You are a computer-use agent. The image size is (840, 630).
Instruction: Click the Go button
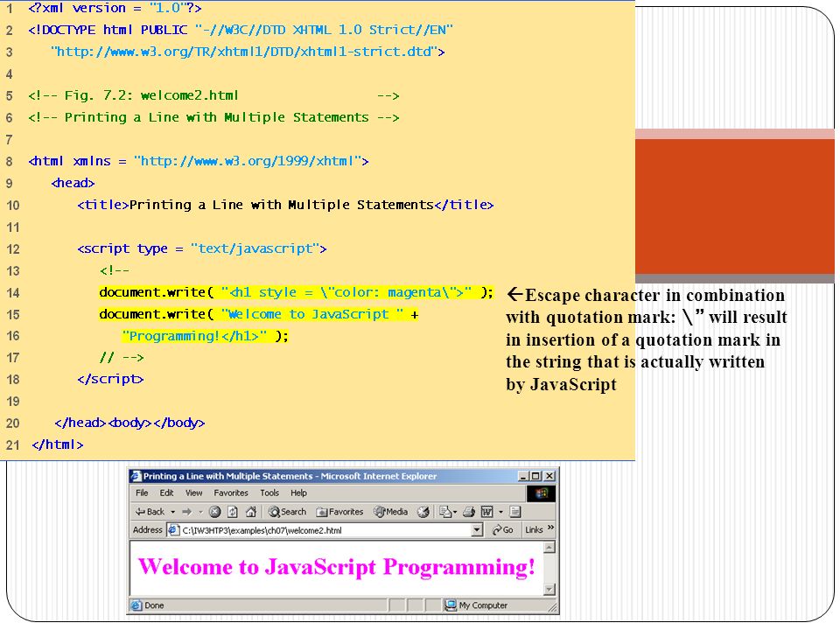pyautogui.click(x=502, y=530)
